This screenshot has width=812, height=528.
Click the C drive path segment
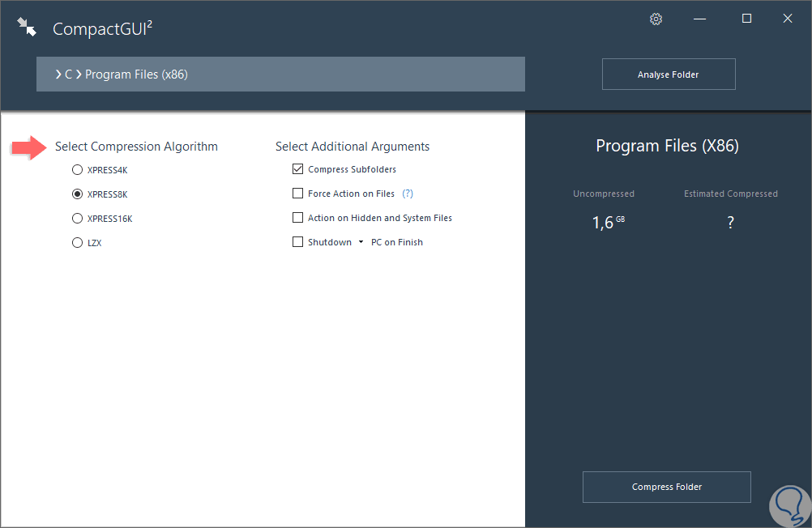[x=68, y=75]
